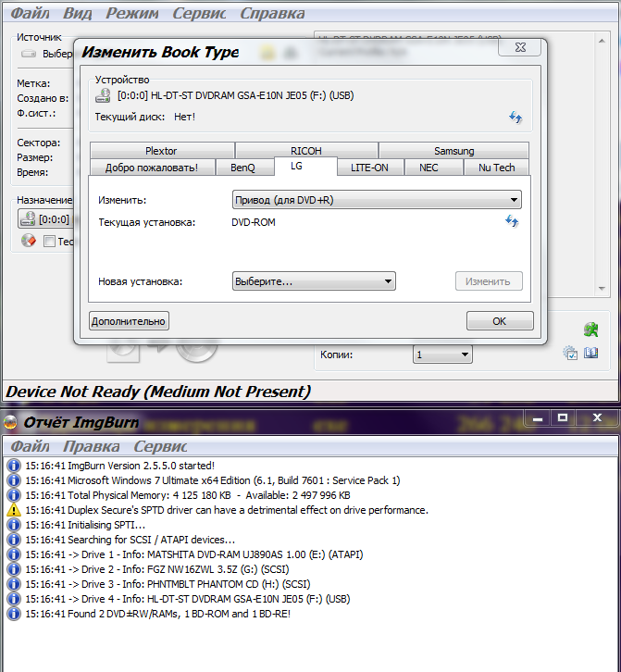The height and width of the screenshot is (672, 621).
Task: Click the warning icon for Duplex Secure's SPTD
Action: click(x=14, y=510)
